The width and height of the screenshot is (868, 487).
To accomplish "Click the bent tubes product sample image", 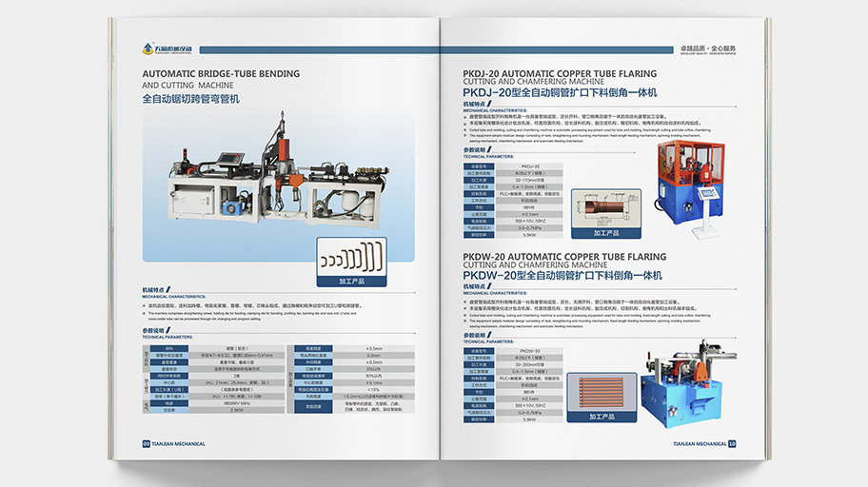I will click(351, 262).
